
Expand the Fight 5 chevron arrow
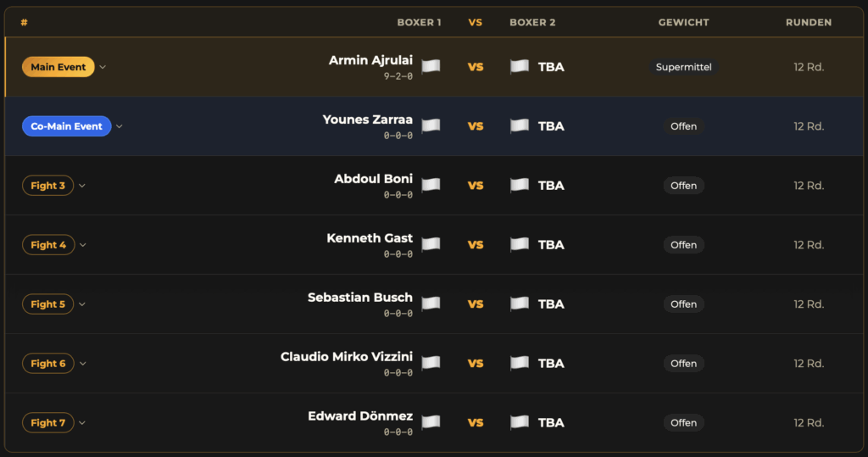[82, 304]
